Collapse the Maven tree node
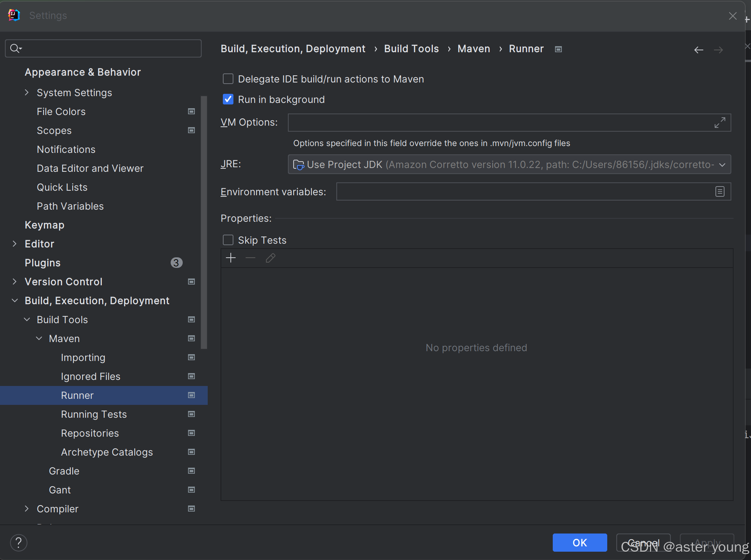Image resolution: width=751 pixels, height=560 pixels. (x=39, y=338)
